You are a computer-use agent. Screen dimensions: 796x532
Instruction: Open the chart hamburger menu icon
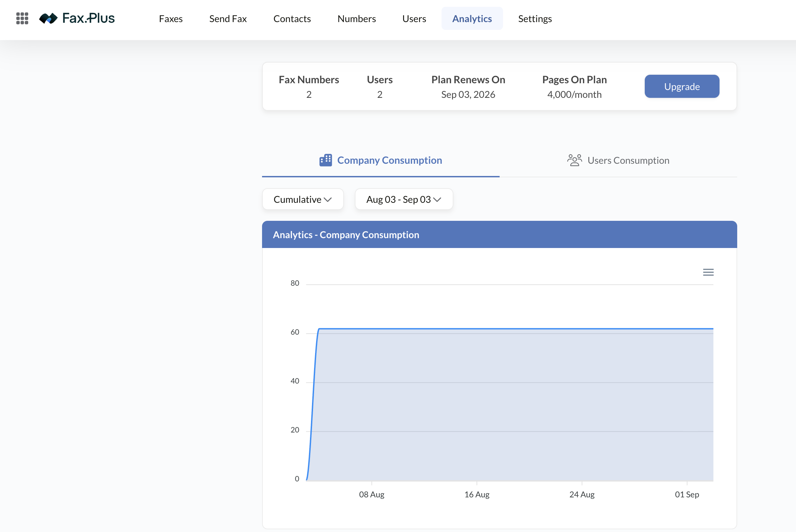pyautogui.click(x=708, y=272)
